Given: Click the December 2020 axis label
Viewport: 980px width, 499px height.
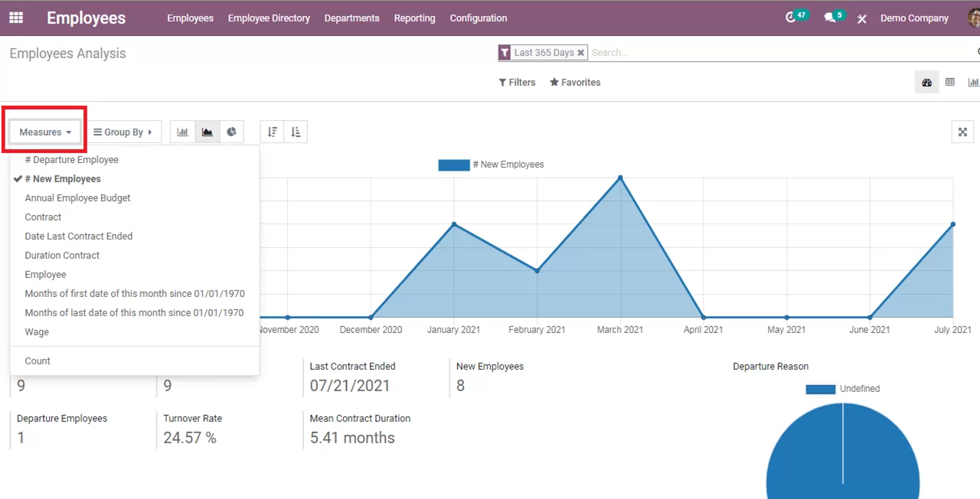Looking at the screenshot, I should pos(371,330).
